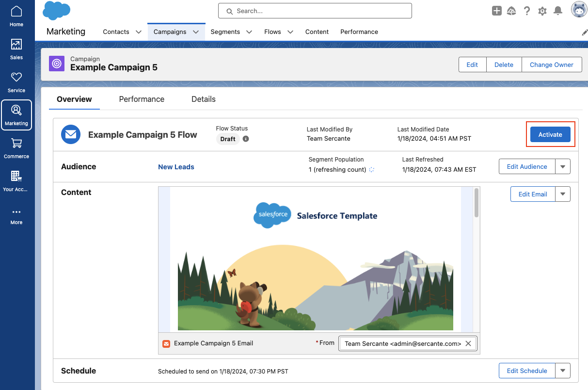588x390 pixels.
Task: Expand the Segments tab dropdown chevron
Action: [249, 32]
